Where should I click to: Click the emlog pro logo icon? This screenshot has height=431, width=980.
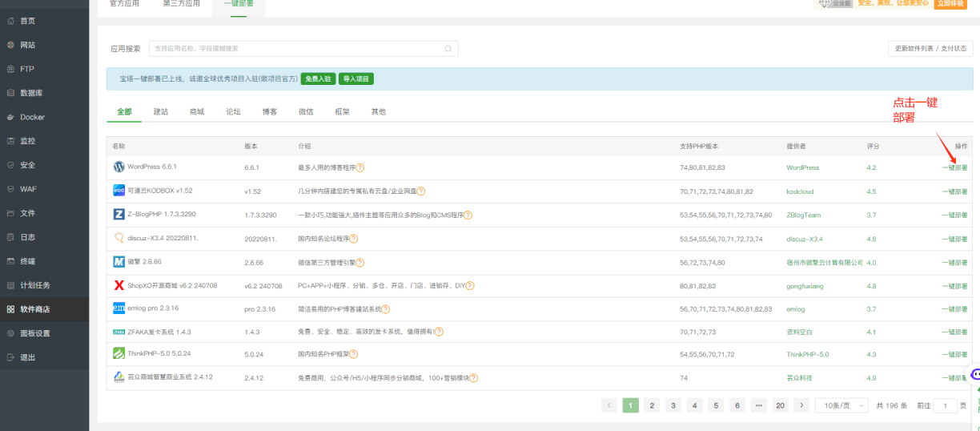click(x=119, y=308)
